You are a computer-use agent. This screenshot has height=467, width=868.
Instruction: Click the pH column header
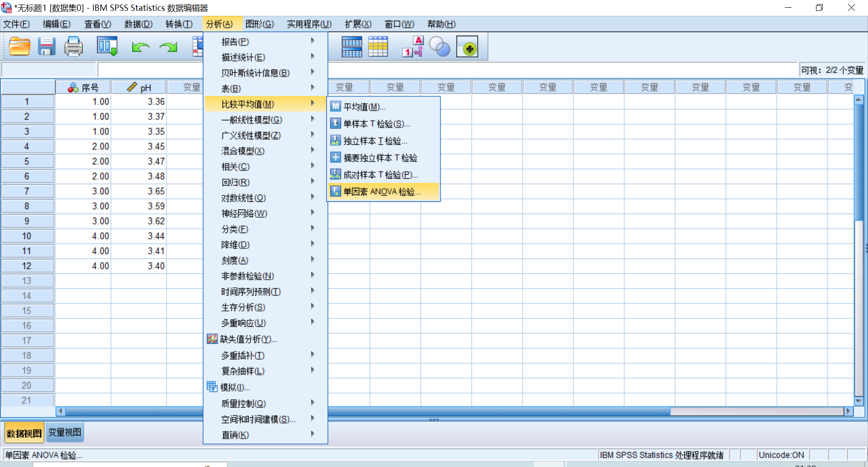click(x=139, y=87)
